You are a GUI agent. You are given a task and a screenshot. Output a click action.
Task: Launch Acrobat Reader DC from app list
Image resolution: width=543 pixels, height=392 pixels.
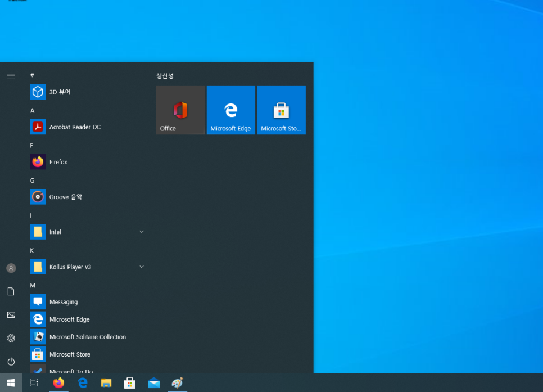[87, 127]
